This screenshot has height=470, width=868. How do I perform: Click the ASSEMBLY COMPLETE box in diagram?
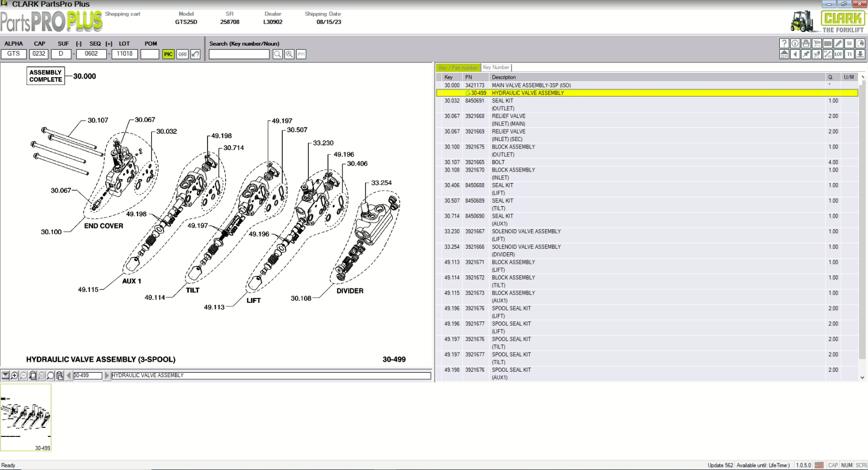(x=46, y=76)
